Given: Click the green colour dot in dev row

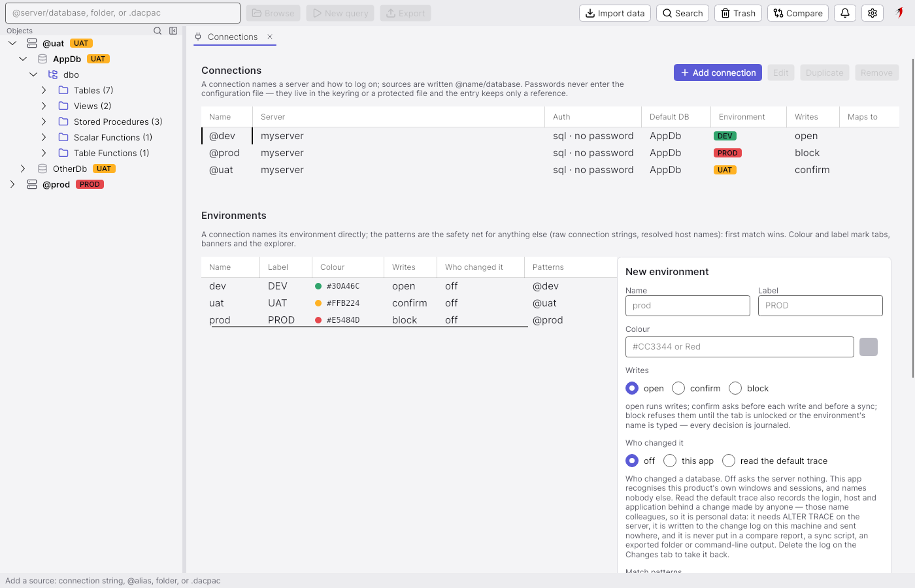Looking at the screenshot, I should (x=318, y=286).
